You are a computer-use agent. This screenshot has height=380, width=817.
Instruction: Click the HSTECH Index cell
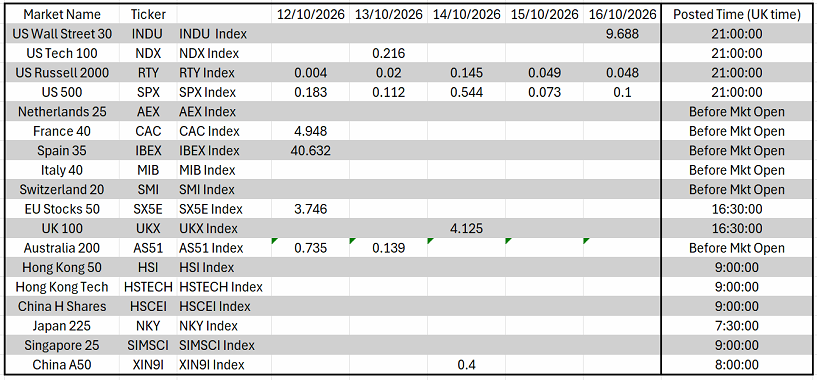coord(224,287)
